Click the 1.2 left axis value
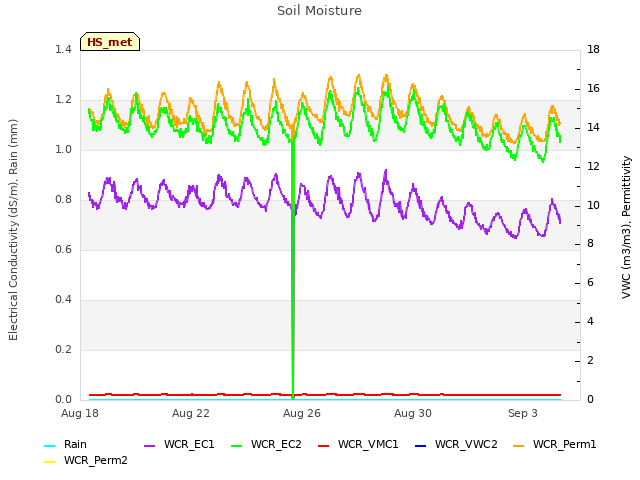Viewport: 640px width, 480px height. coord(63,100)
